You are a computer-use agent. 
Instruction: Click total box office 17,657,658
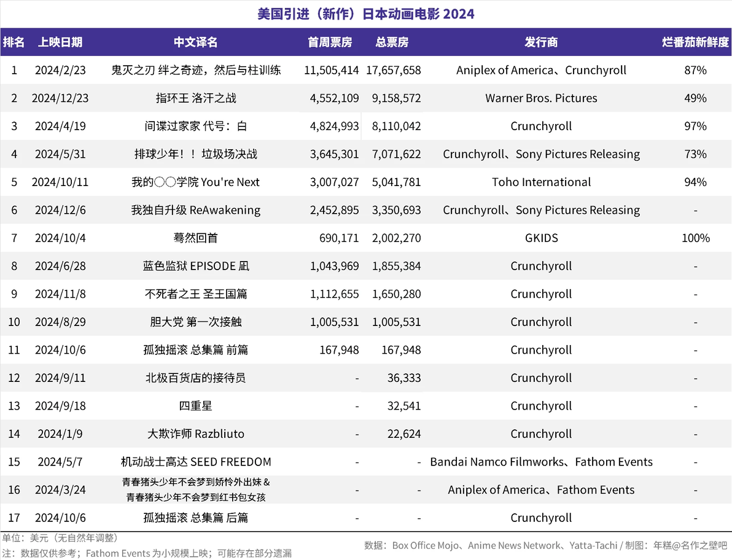click(x=394, y=70)
